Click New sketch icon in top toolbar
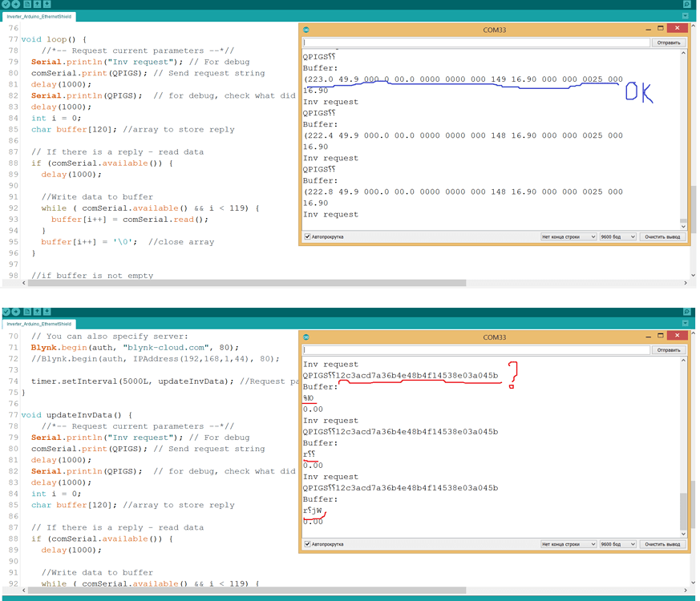 coord(27,4)
